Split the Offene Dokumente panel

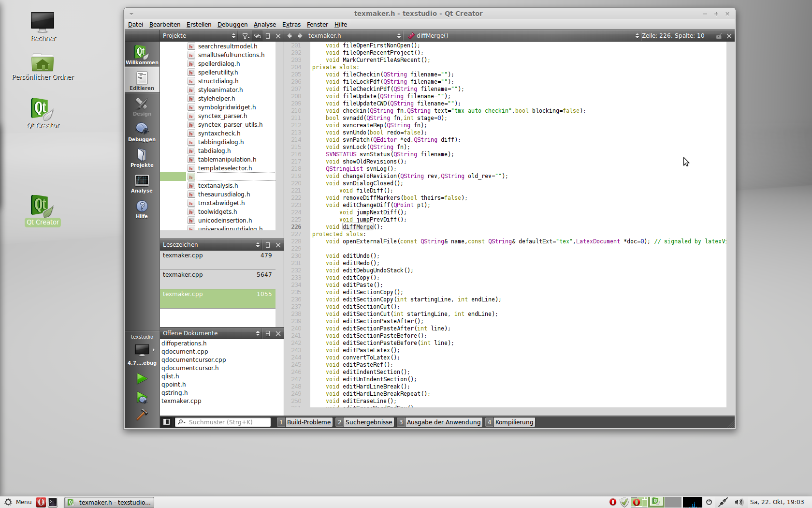(x=268, y=333)
